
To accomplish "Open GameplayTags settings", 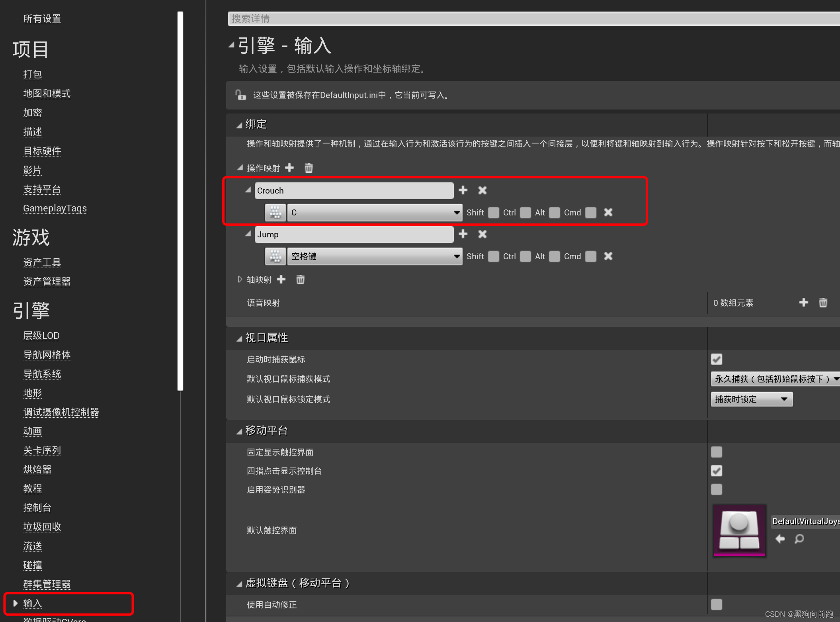I will pyautogui.click(x=55, y=208).
